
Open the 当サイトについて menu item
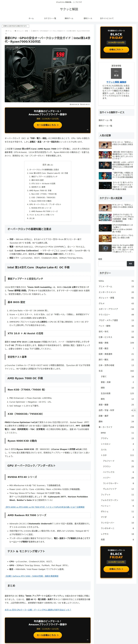point(107,18)
